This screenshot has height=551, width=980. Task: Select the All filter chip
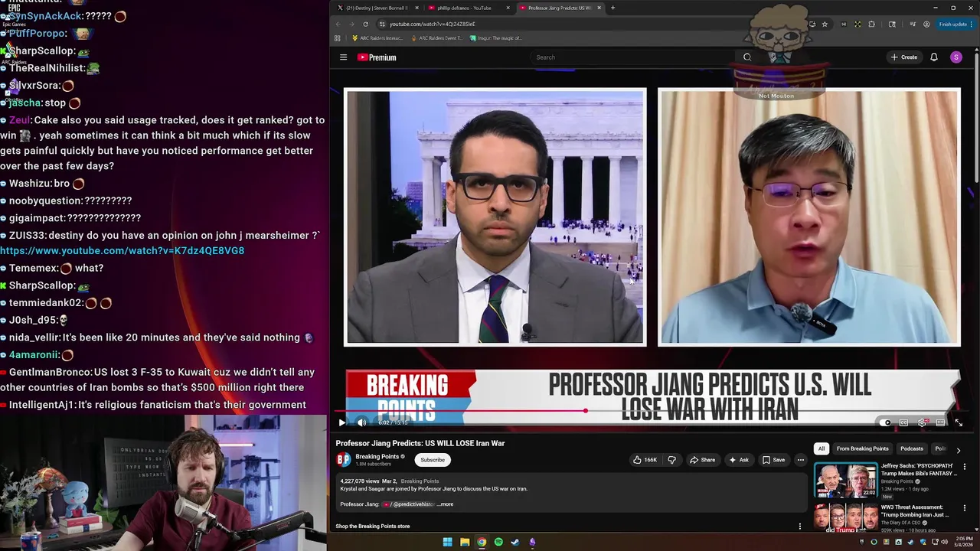pos(821,448)
